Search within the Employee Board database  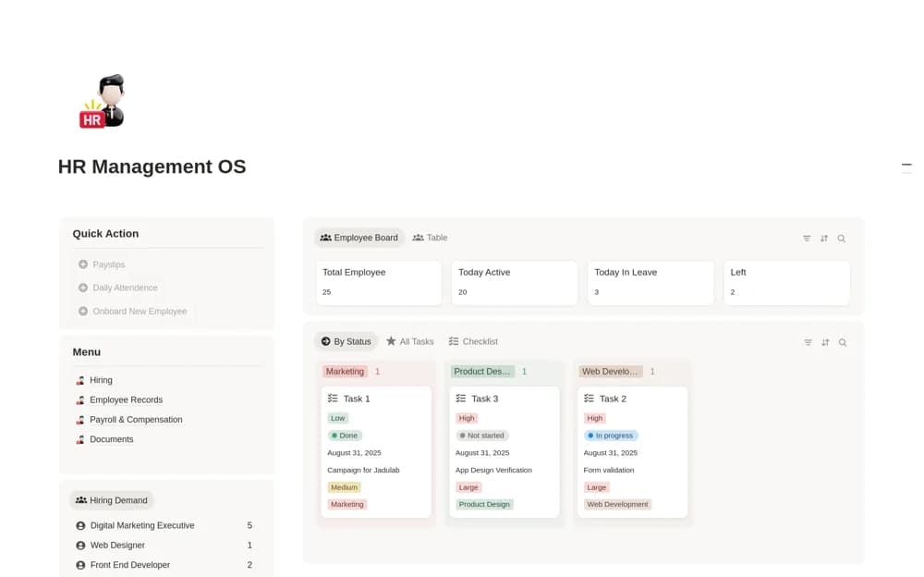(842, 239)
